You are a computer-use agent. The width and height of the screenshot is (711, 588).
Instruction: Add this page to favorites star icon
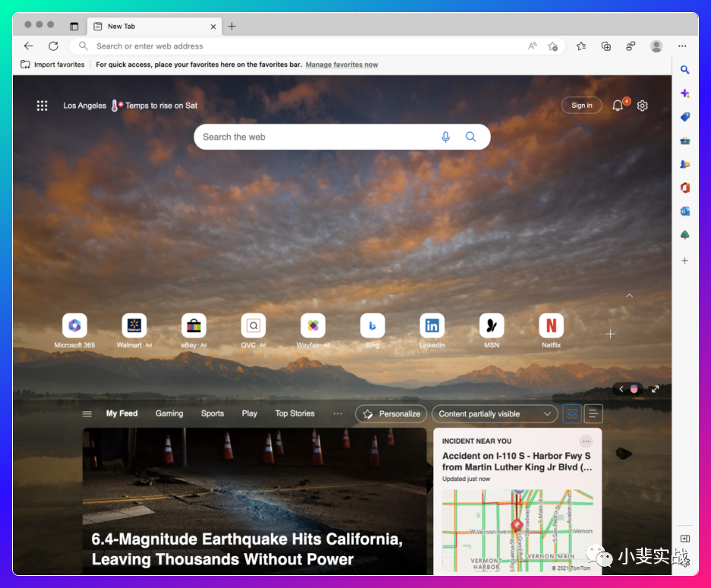pos(552,46)
